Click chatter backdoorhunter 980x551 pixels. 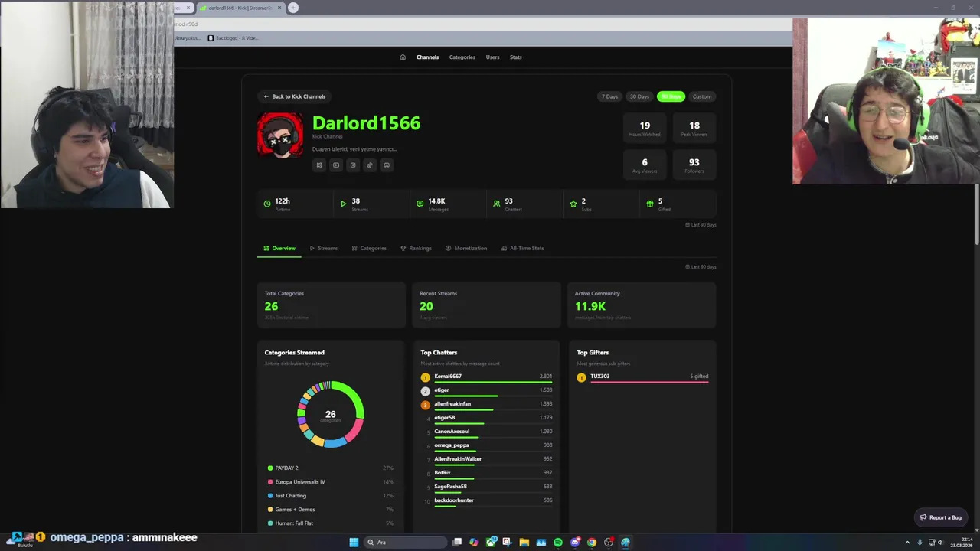(x=454, y=500)
